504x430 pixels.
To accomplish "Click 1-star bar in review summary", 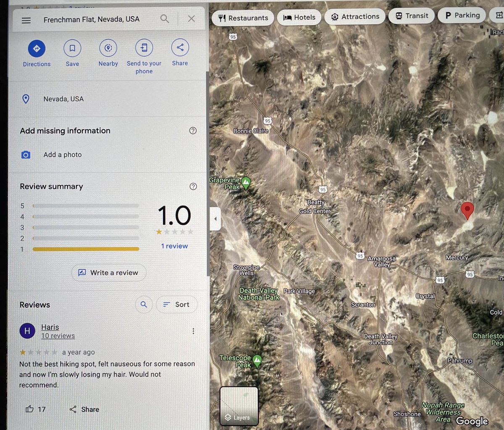I will (x=86, y=249).
